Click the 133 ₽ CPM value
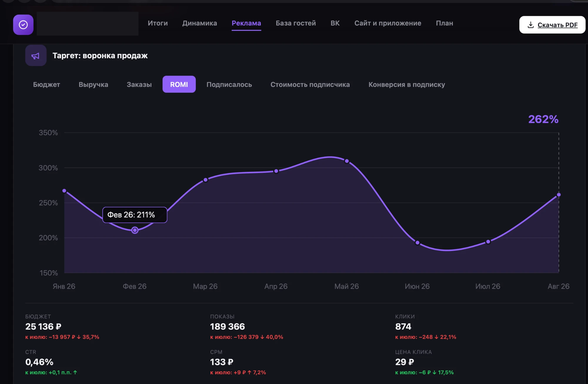The image size is (588, 384). (222, 362)
